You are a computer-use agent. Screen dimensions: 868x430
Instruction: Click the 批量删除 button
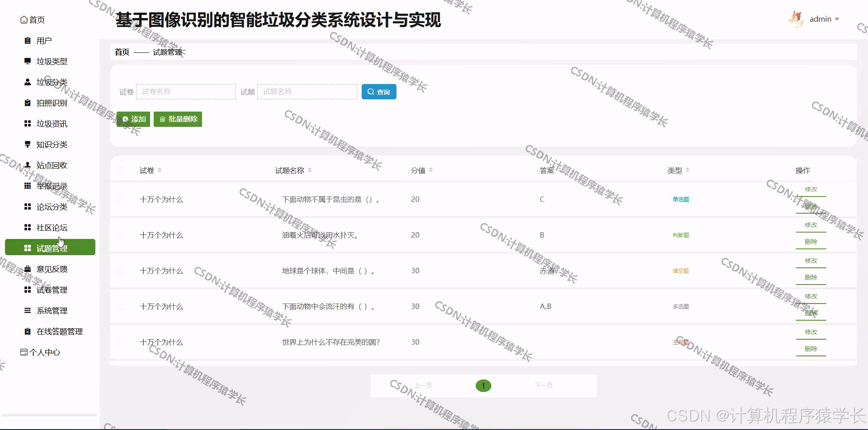click(178, 119)
